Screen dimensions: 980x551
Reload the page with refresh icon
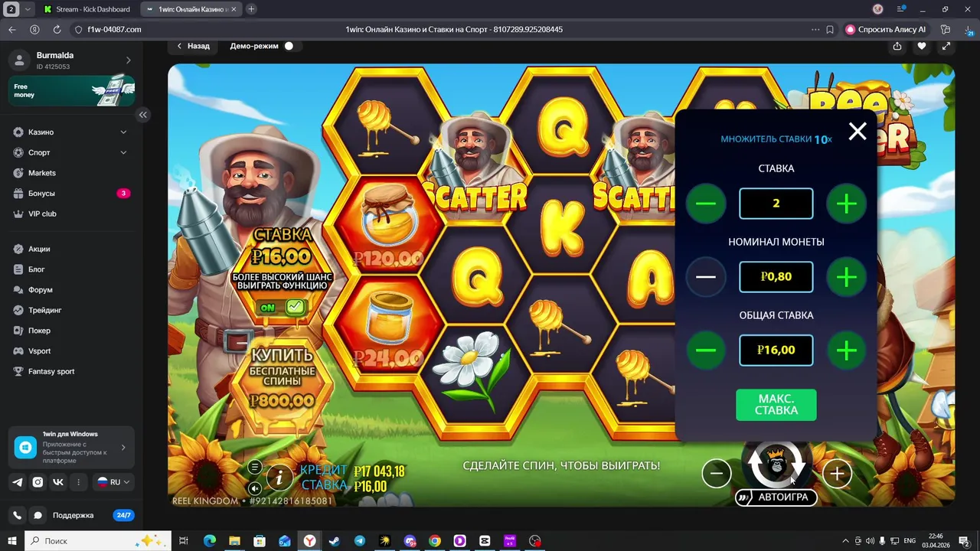point(57,29)
